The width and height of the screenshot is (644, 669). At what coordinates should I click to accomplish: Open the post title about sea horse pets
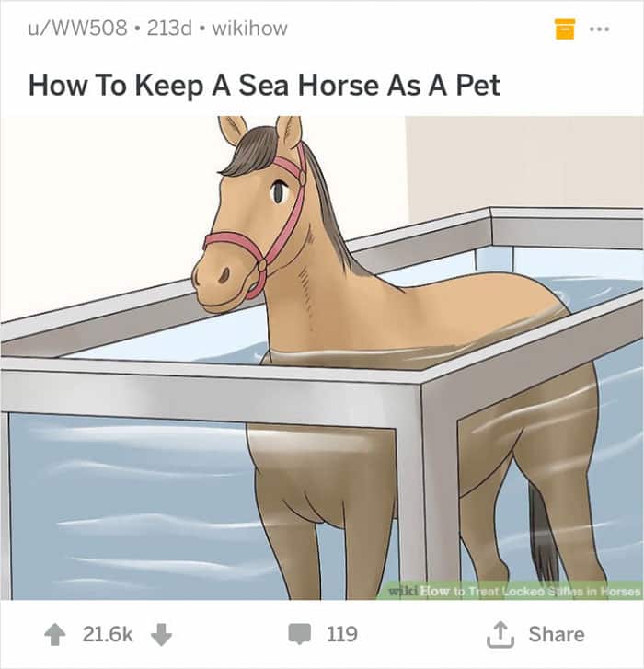coord(264,85)
